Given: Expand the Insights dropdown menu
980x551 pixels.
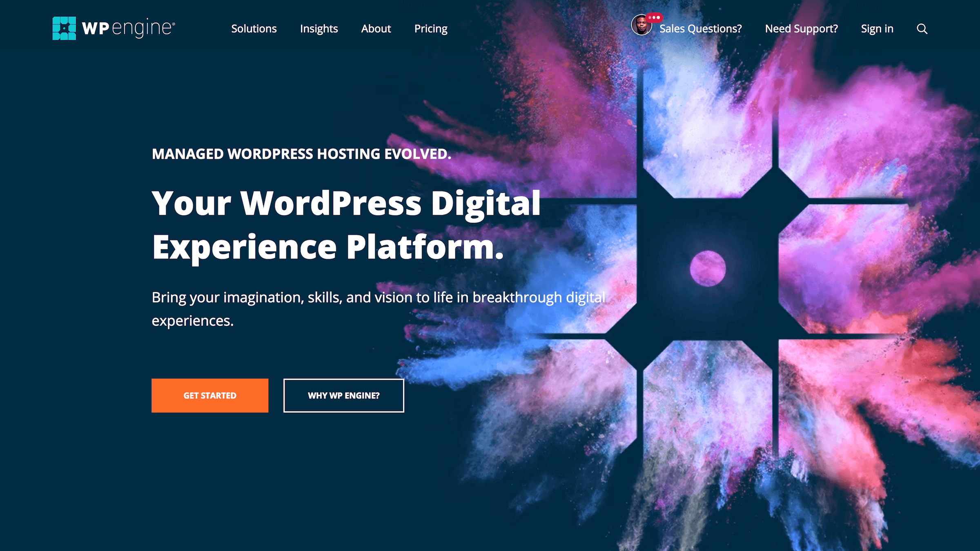Looking at the screenshot, I should pos(318,28).
